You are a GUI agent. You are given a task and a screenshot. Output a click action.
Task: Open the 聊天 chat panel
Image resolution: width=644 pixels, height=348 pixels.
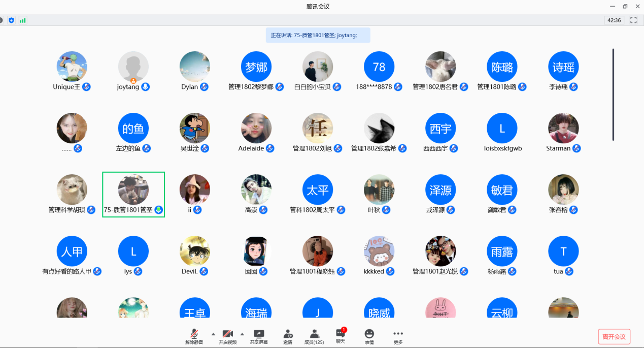341,335
